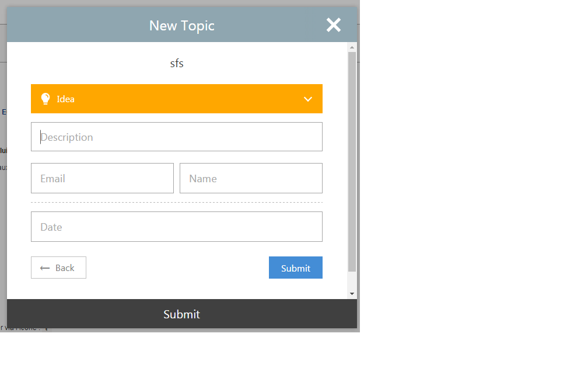
Task: Focus the Description text field
Action: [176, 137]
